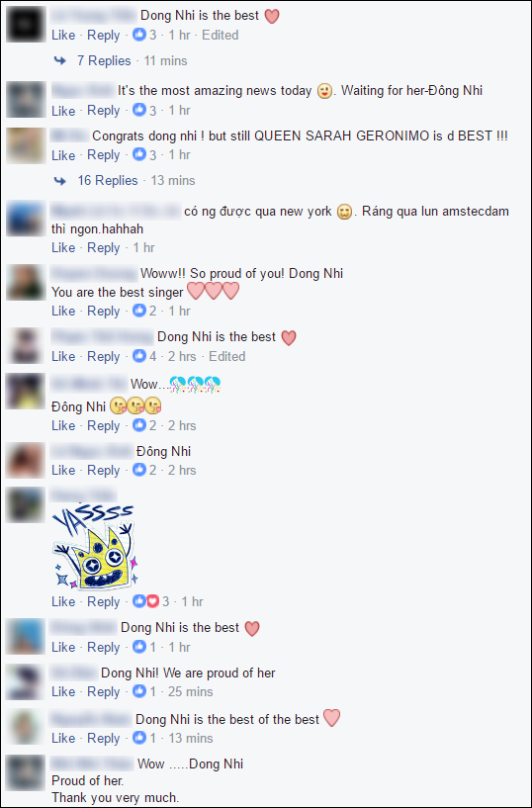532x808 pixels.
Task: Click the 'Edited' label on the 2 hrs comment
Action: [x=227, y=357]
